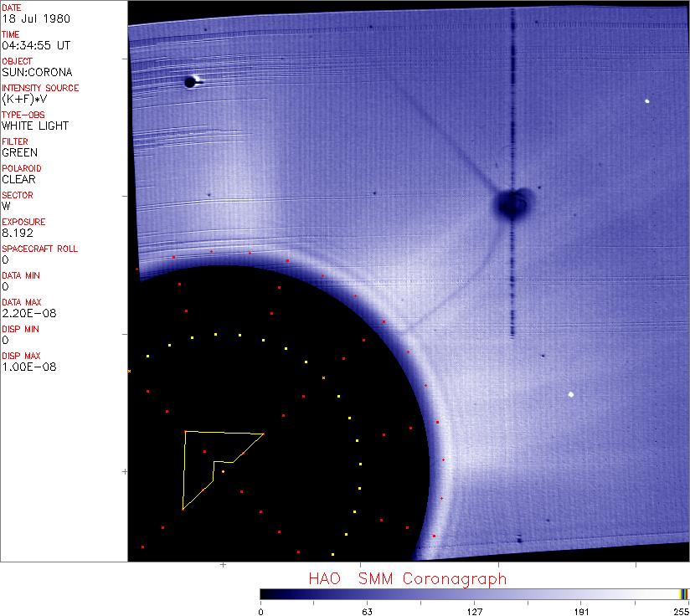Click the small white dot in the upper right corner
Image resolution: width=690 pixels, height=616 pixels.
tap(647, 101)
